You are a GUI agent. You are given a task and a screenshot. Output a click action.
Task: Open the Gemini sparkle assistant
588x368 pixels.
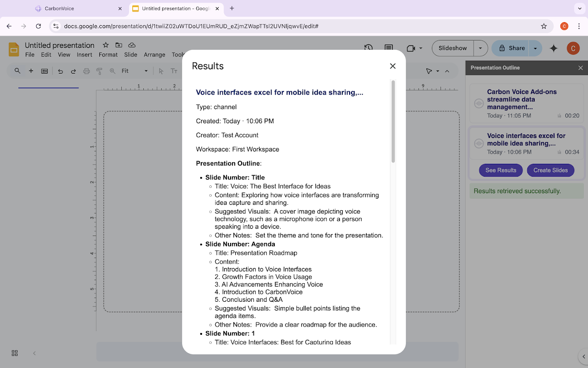pos(554,48)
